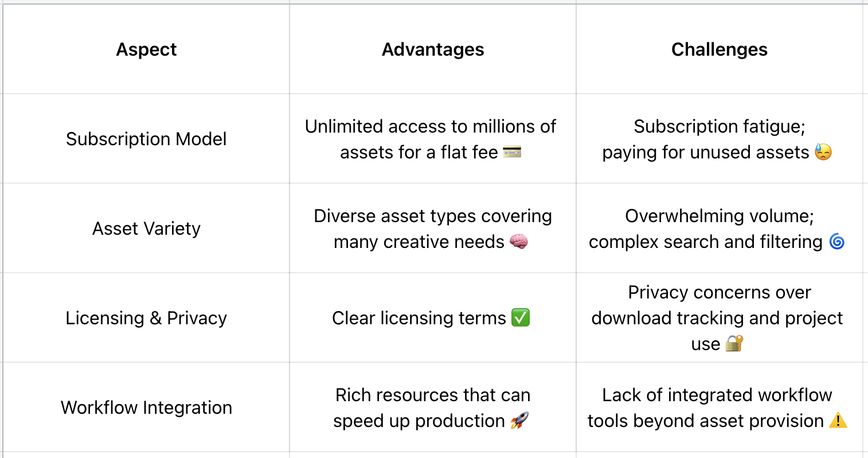Click the Subscription Model row label

point(146,139)
